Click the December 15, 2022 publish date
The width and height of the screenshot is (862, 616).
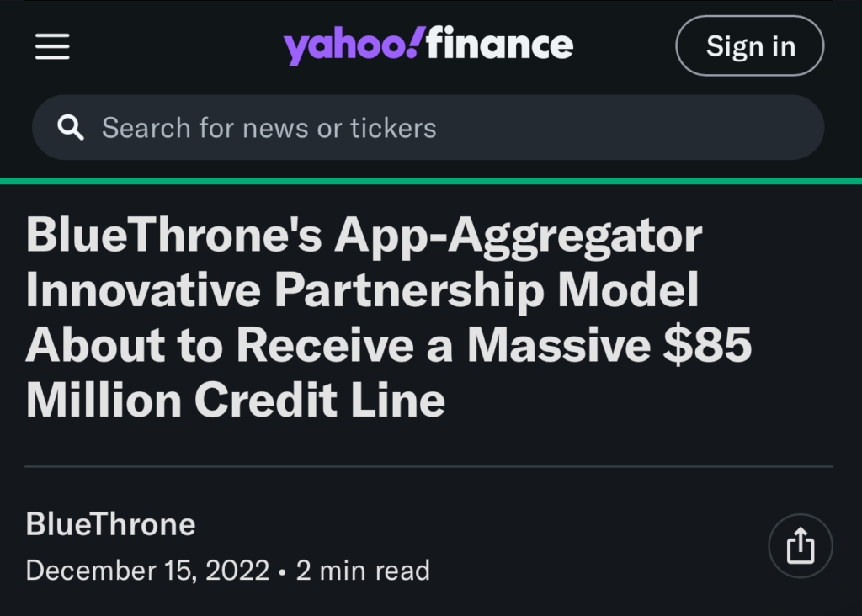(147, 571)
